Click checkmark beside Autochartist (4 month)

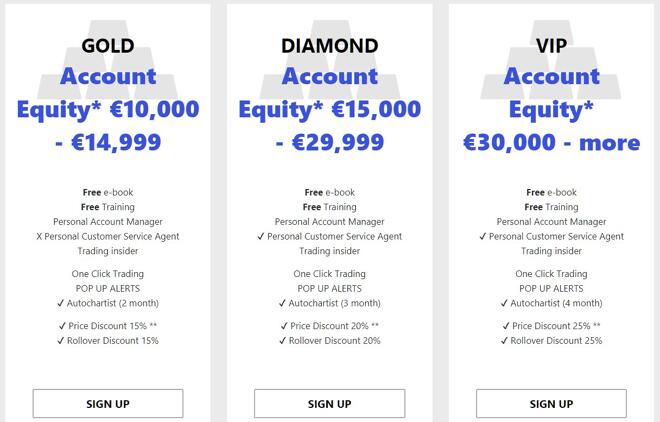point(504,303)
